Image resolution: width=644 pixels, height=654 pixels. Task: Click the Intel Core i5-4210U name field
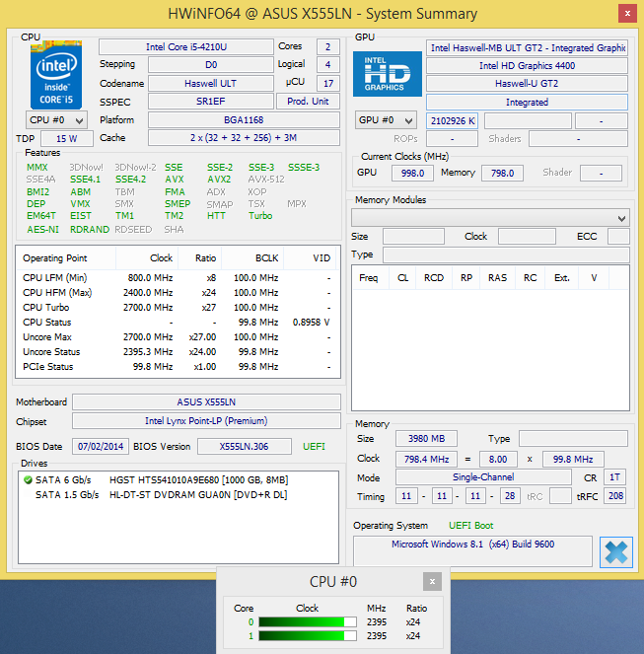pyautogui.click(x=186, y=47)
